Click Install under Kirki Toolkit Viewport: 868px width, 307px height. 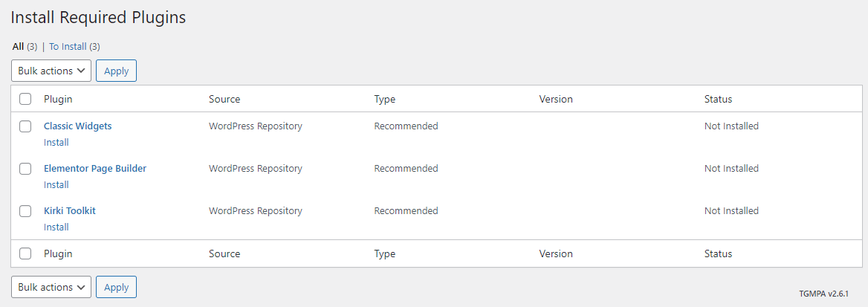point(56,227)
